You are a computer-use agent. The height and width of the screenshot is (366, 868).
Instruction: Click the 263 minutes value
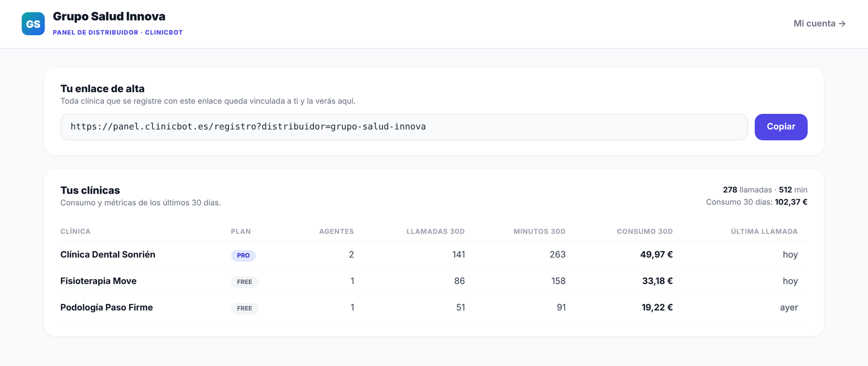point(557,255)
